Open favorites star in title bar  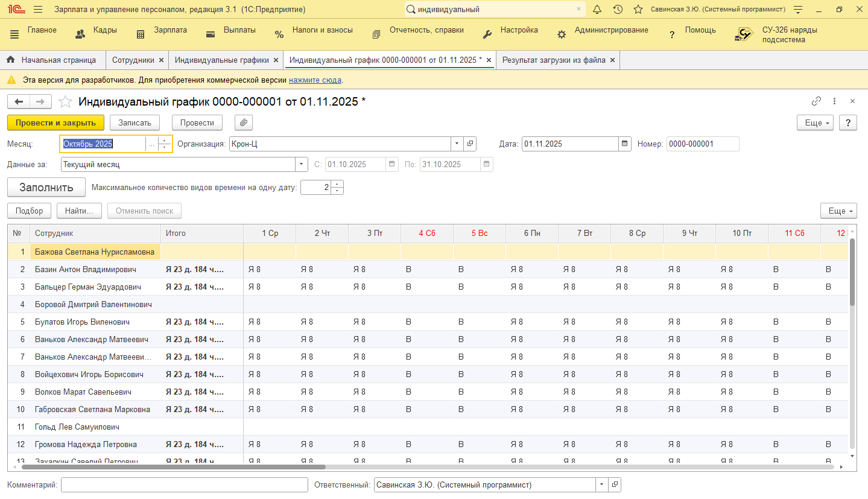pos(638,10)
